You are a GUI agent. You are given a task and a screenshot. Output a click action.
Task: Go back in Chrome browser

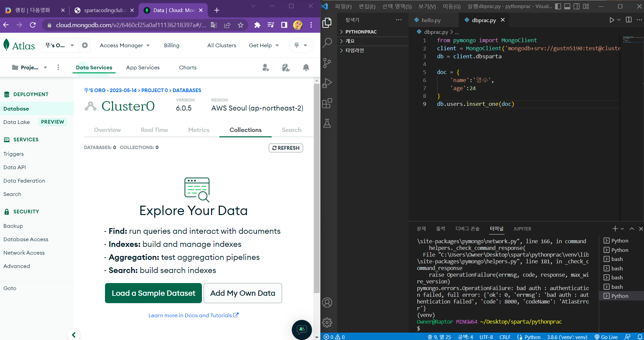[6, 25]
